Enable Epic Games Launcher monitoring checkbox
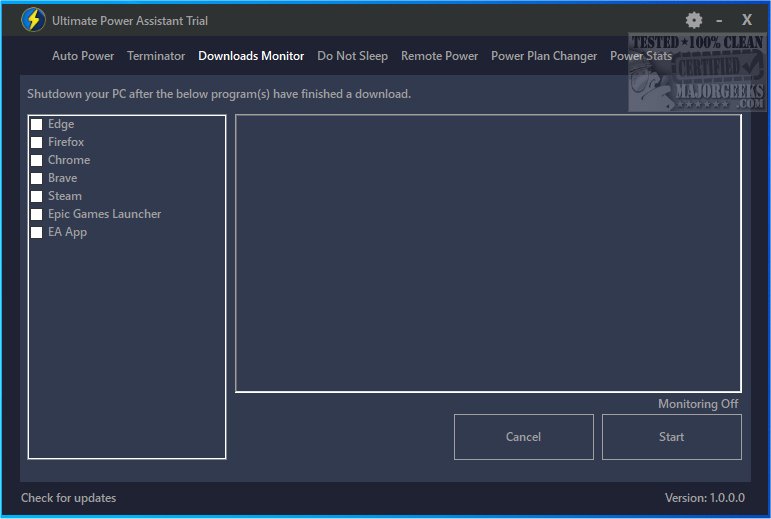This screenshot has width=771, height=519. 37,214
